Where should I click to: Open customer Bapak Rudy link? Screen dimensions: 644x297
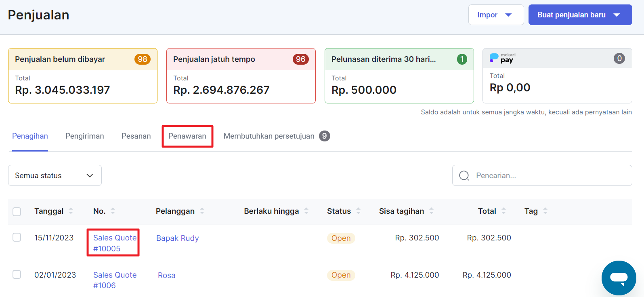pos(178,238)
